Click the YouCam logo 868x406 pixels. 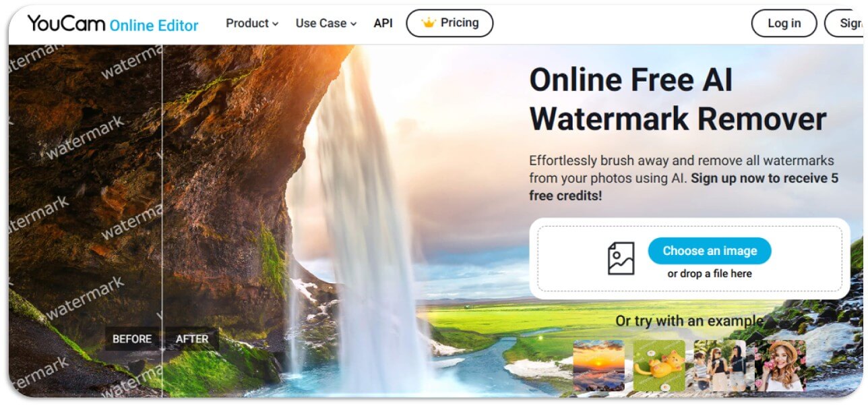pos(66,24)
